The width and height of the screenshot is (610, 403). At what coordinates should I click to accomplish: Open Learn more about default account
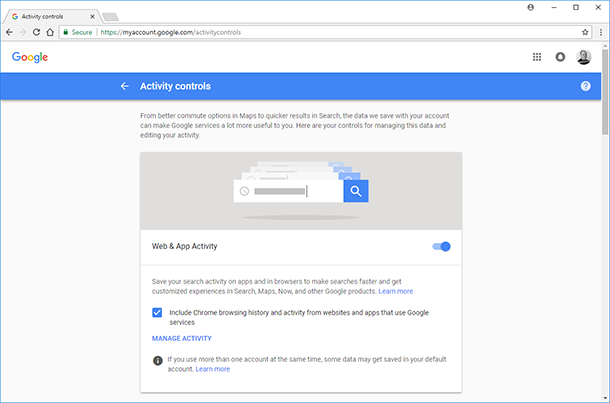(213, 369)
